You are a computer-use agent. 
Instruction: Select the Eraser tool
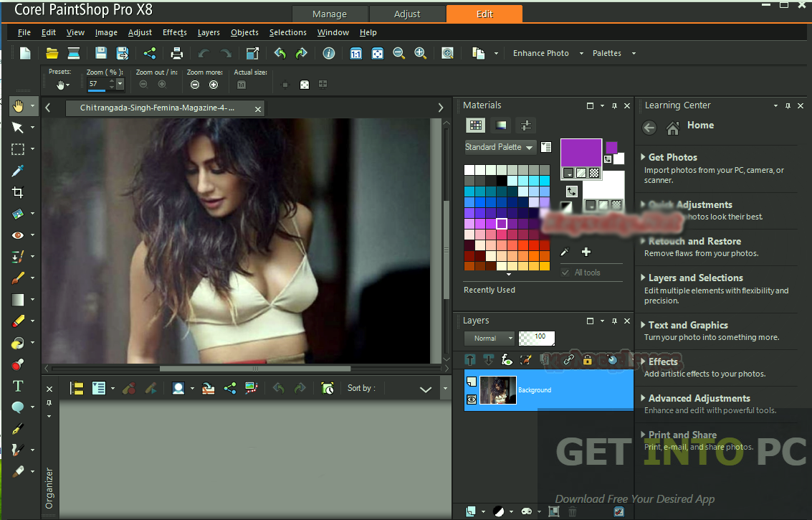(18, 321)
